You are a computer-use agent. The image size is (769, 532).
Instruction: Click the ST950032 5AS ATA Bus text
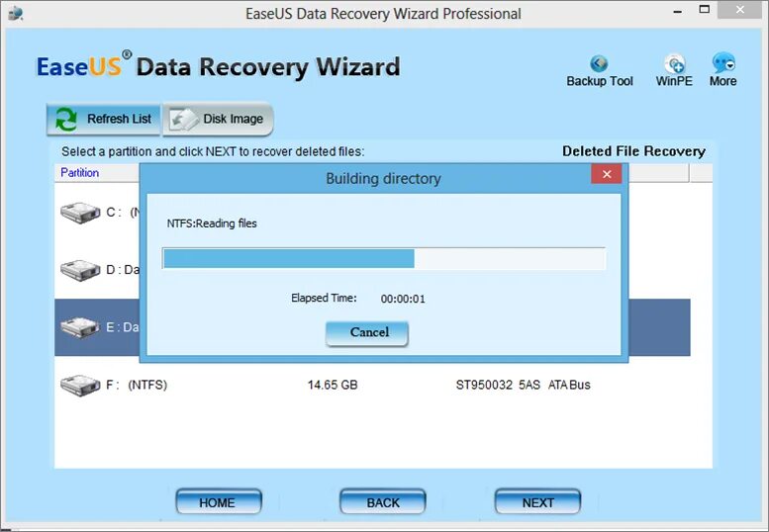(524, 385)
